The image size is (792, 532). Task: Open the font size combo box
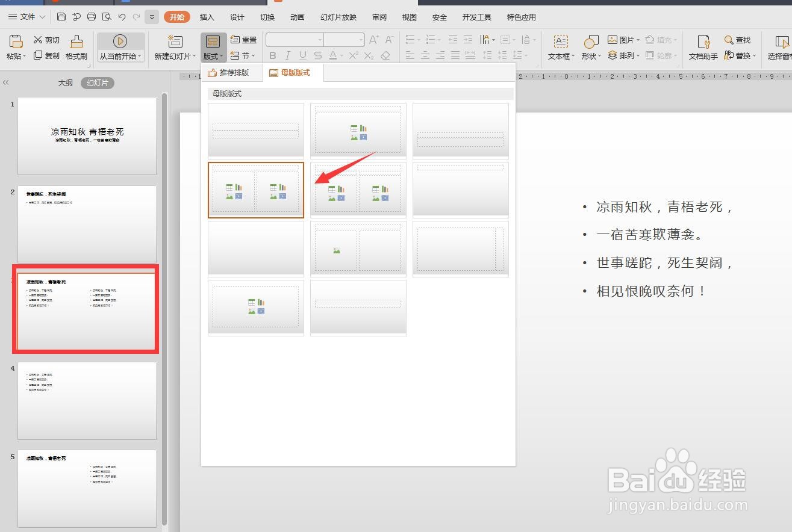tap(345, 40)
